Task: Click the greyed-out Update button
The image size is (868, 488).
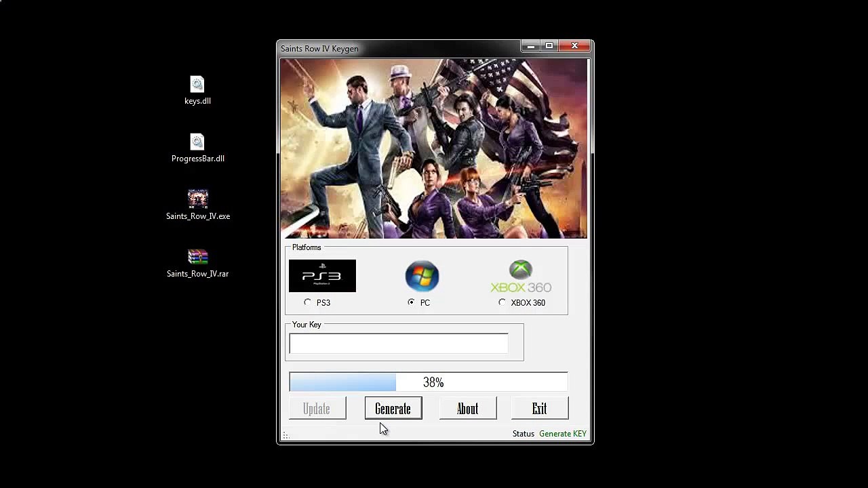Action: tap(317, 409)
